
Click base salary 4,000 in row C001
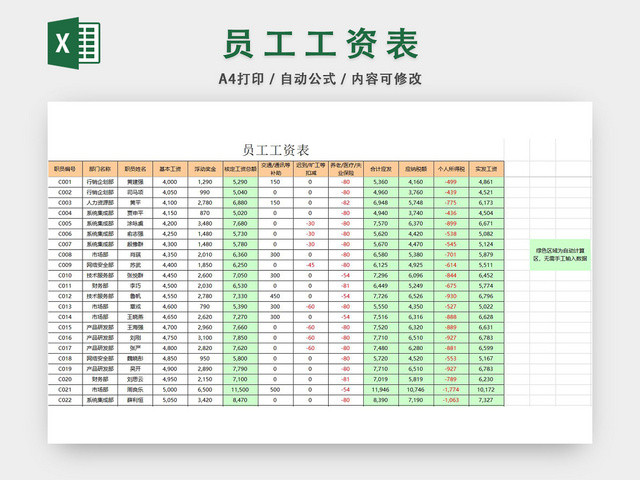[x=170, y=182]
